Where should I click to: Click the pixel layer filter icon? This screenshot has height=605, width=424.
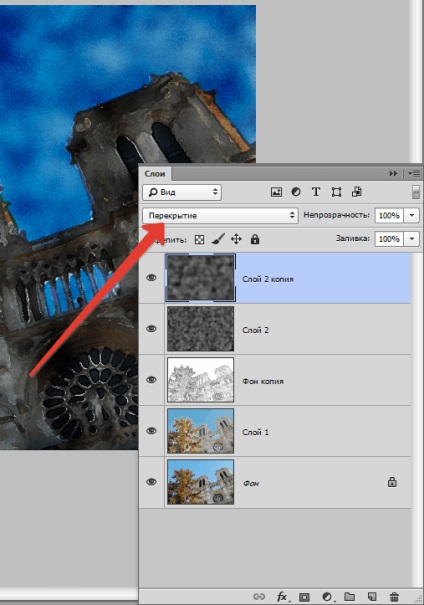coord(276,192)
